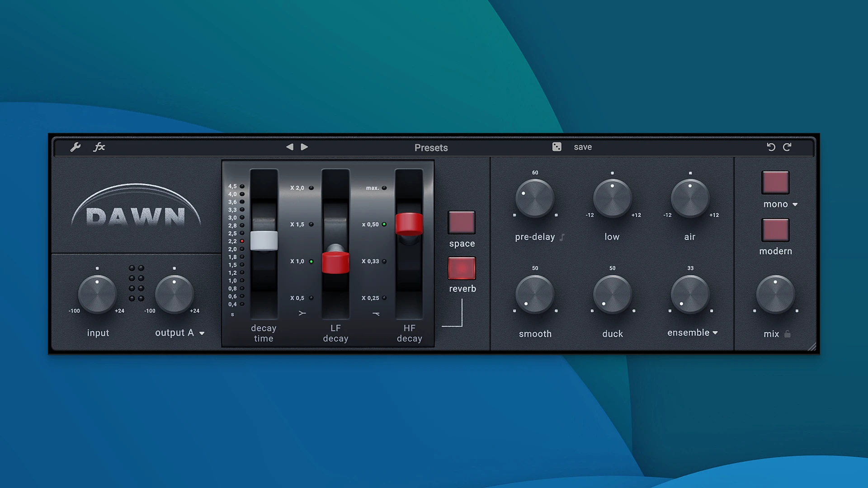The width and height of the screenshot is (868, 488).
Task: Go to the previous preset arrow
Action: point(290,147)
